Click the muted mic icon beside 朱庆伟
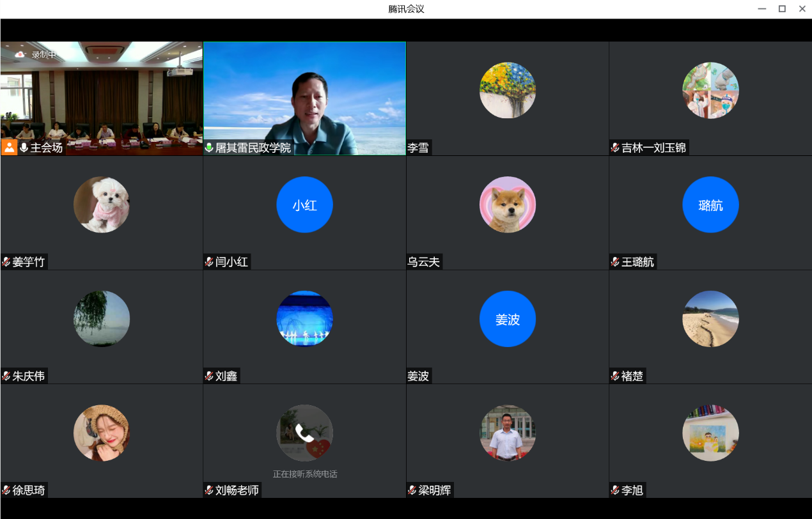This screenshot has height=519, width=812. click(6, 376)
